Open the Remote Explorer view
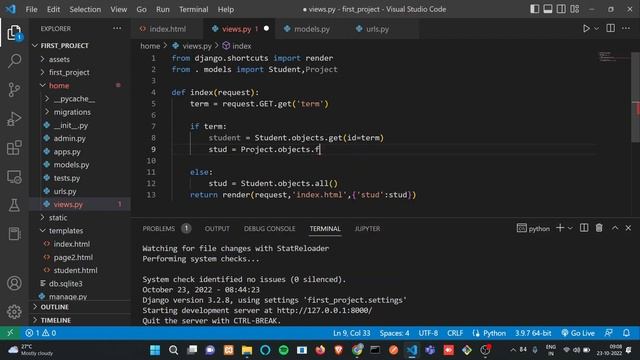The width and height of the screenshot is (640, 360). tap(14, 177)
